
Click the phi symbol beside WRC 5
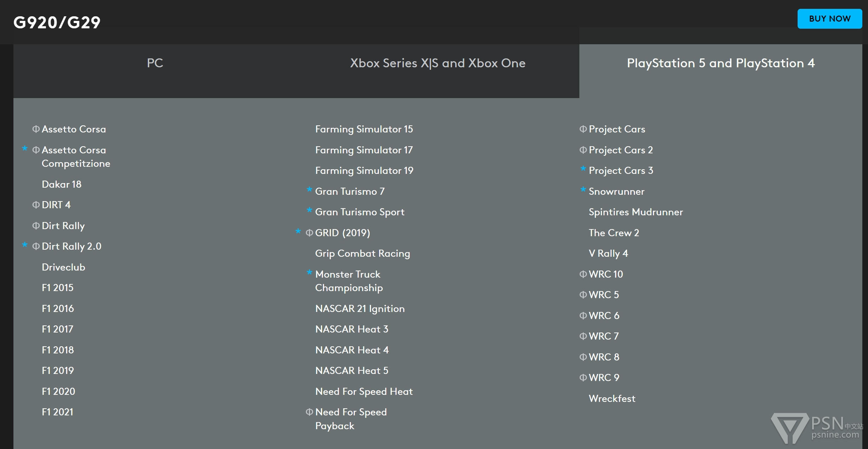(x=583, y=295)
